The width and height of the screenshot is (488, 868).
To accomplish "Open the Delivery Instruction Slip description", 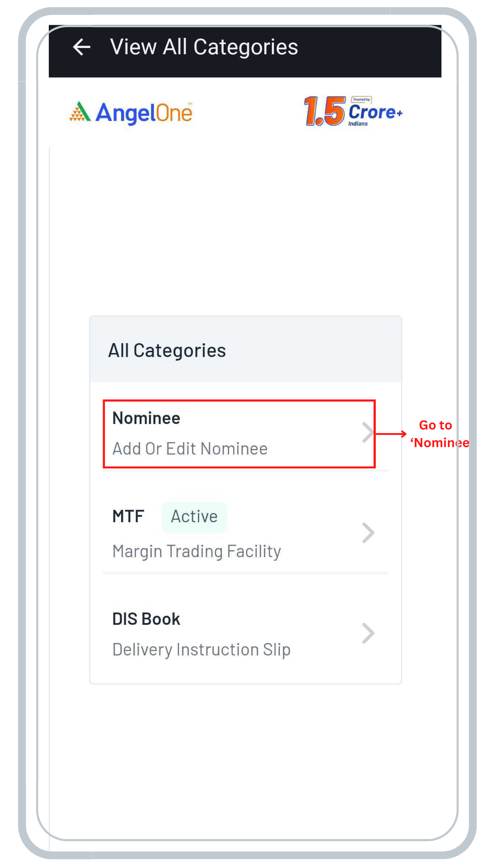I will click(201, 650).
